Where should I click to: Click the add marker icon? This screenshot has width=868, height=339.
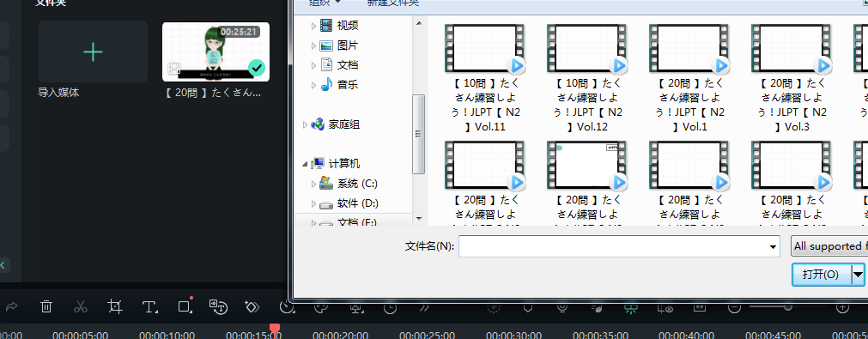(x=527, y=307)
